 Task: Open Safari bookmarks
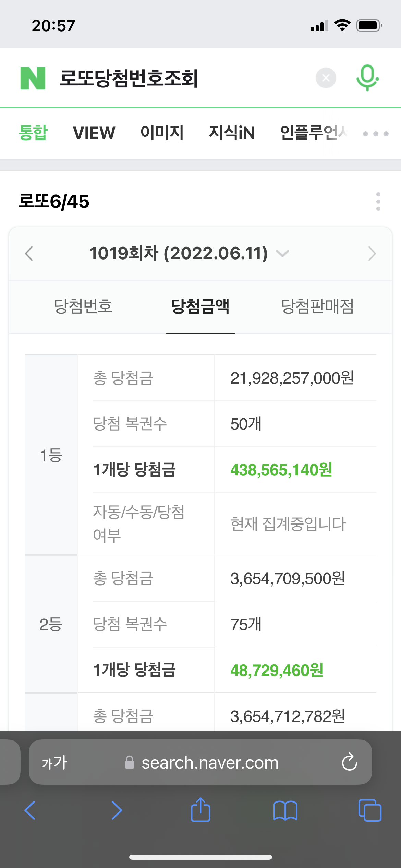285,810
